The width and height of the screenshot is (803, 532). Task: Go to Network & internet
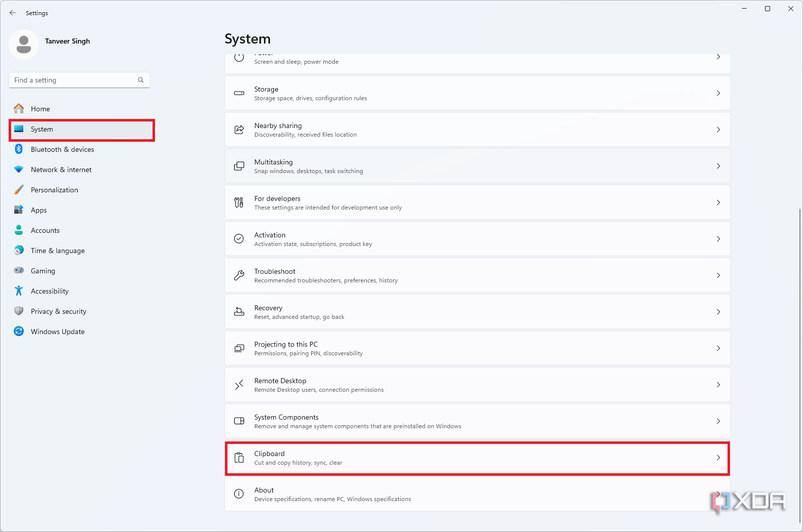(x=80, y=170)
